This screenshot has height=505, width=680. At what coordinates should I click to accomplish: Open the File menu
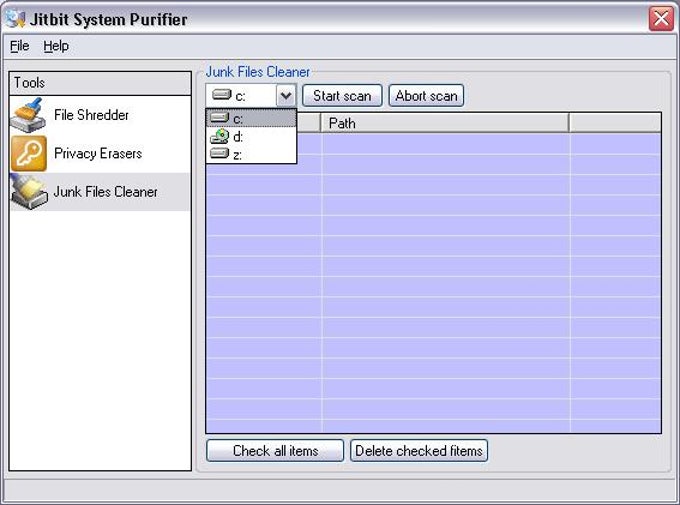click(20, 46)
